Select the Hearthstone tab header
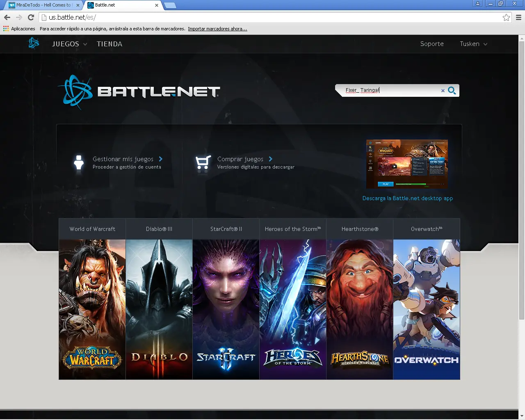This screenshot has width=525, height=420. [x=360, y=229]
